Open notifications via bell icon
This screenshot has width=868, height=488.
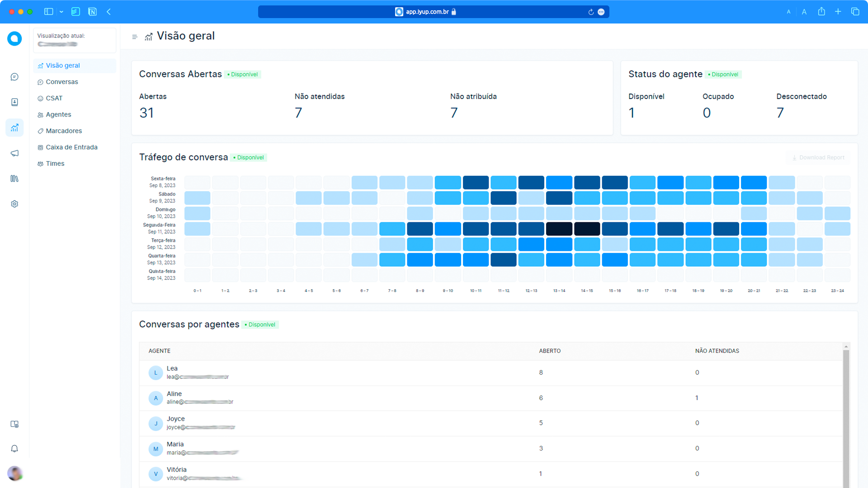14,449
